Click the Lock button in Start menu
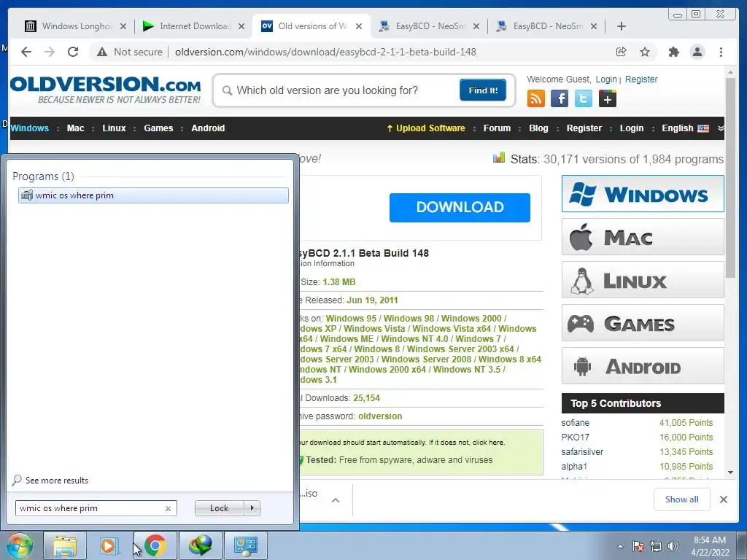The height and width of the screenshot is (560, 747). (x=219, y=508)
